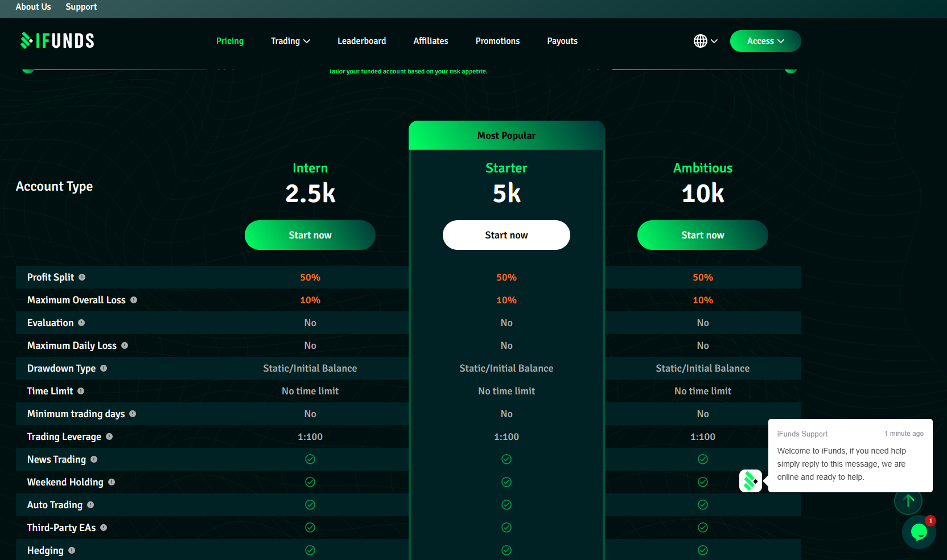This screenshot has height=560, width=947.
Task: Start now with the Starter 5k account
Action: click(x=507, y=235)
